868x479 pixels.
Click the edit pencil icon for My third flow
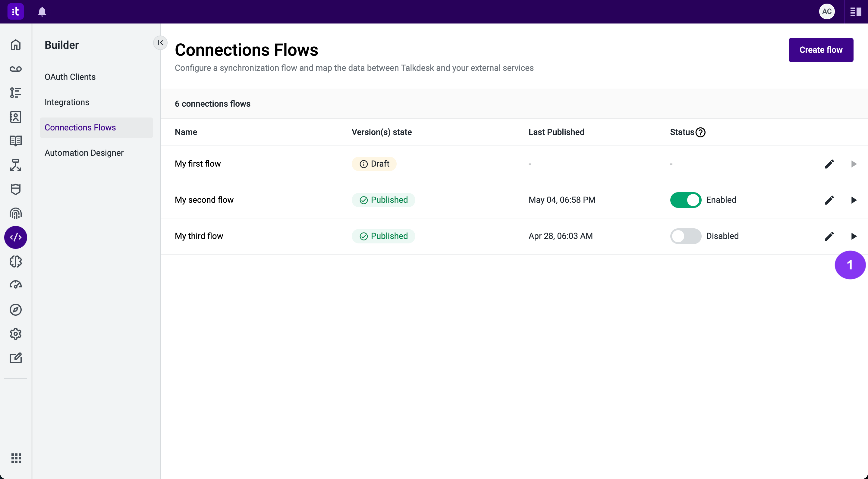point(829,236)
